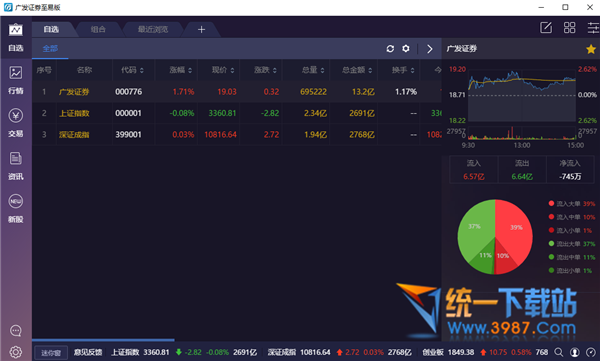Click the search magnifier in the status bar

pyautogui.click(x=559, y=352)
